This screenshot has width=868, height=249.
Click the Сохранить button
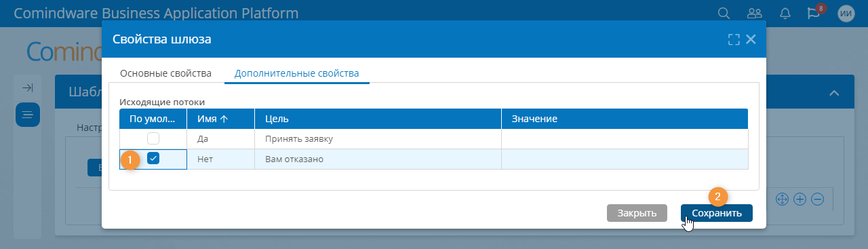coord(717,213)
